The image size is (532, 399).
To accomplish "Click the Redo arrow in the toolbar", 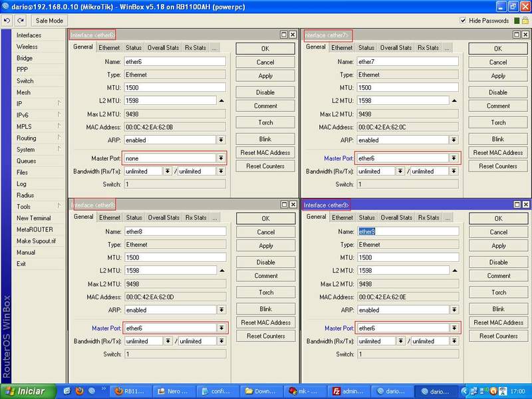I will (21, 21).
